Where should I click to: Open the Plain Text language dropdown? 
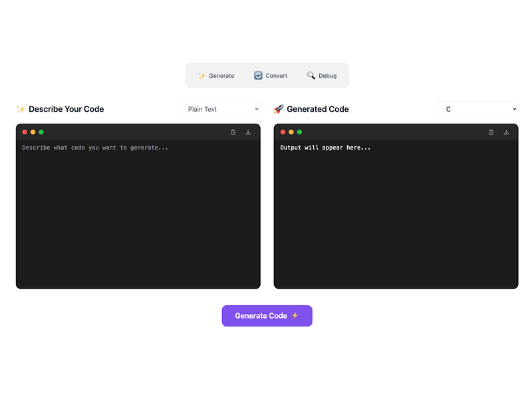(219, 109)
